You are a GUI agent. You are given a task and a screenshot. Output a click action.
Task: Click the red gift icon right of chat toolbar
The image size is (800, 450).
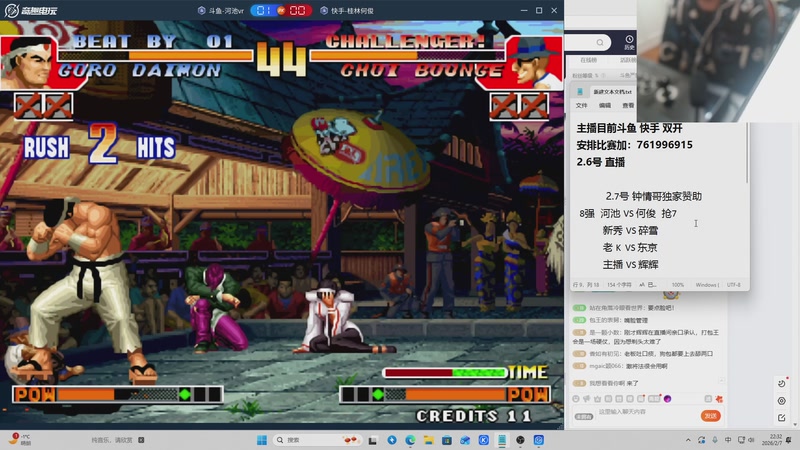[719, 398]
